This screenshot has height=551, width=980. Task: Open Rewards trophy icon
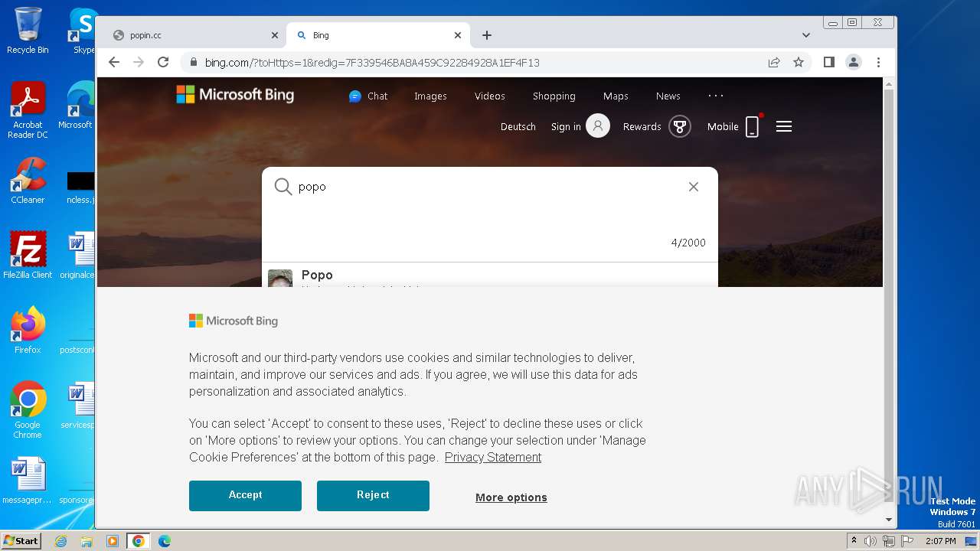tap(680, 126)
